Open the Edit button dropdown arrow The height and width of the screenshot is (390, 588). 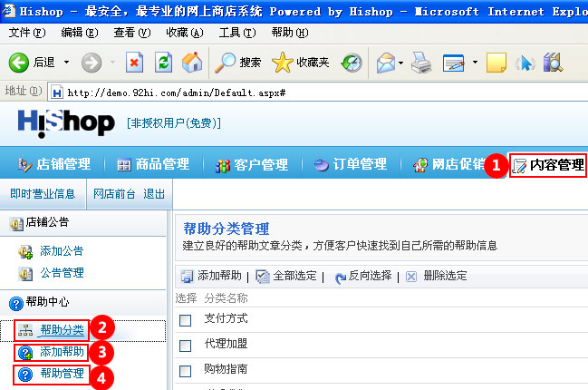[475, 62]
